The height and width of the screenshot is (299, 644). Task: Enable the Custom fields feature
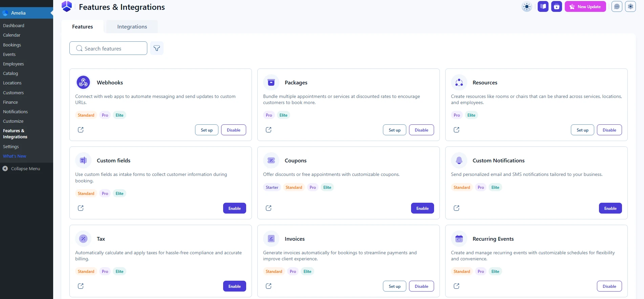click(x=234, y=208)
